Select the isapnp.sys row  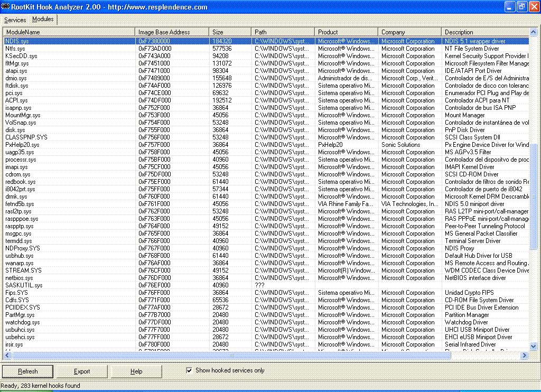pyautogui.click(x=266, y=108)
